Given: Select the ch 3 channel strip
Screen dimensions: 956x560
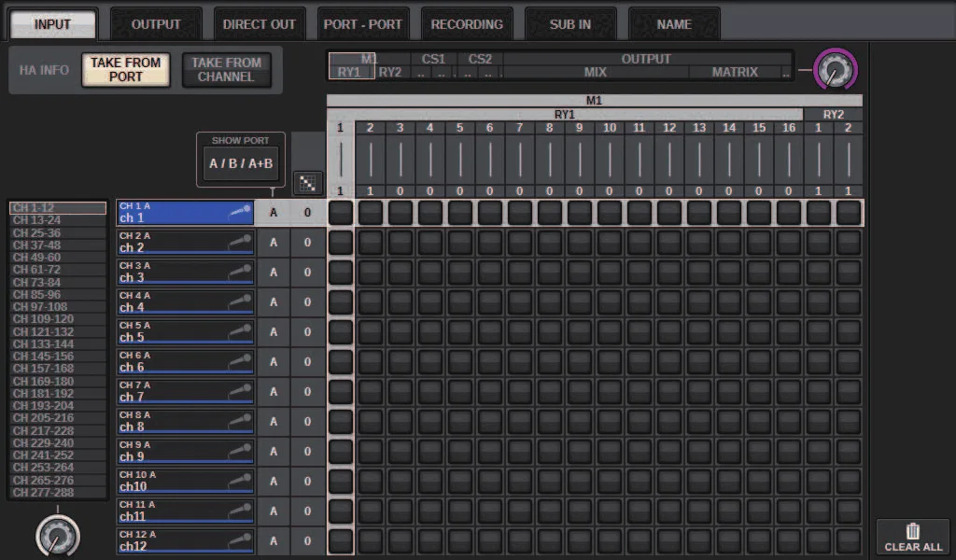Looking at the screenshot, I should point(186,273).
